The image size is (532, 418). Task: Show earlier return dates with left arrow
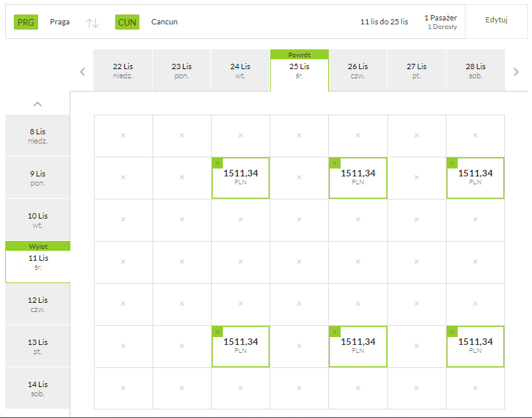point(82,72)
